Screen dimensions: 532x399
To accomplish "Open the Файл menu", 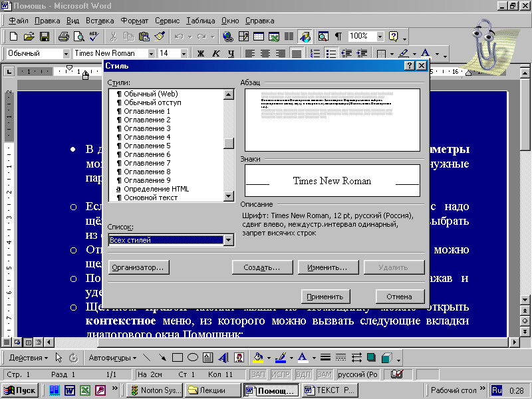I will (x=19, y=21).
